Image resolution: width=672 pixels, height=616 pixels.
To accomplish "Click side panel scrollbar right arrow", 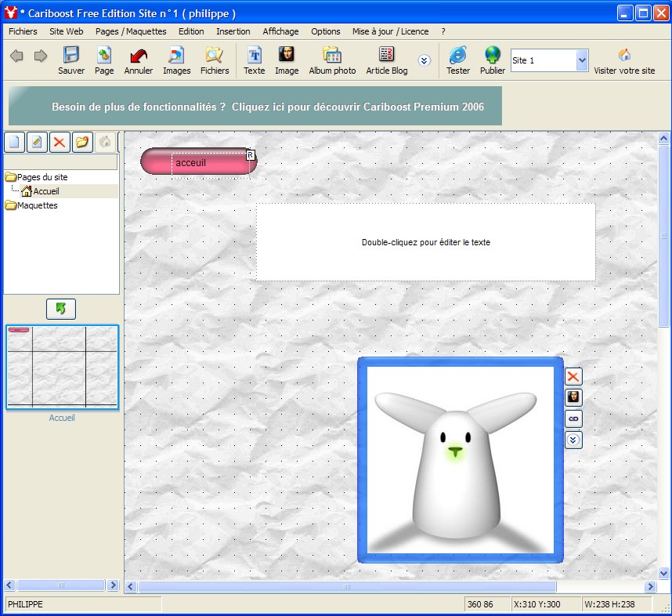I will (x=113, y=585).
